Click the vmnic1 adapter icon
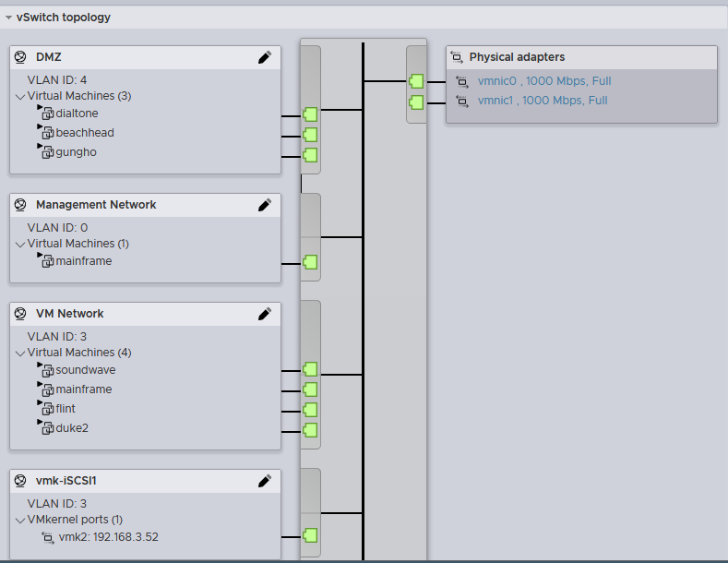 [462, 102]
